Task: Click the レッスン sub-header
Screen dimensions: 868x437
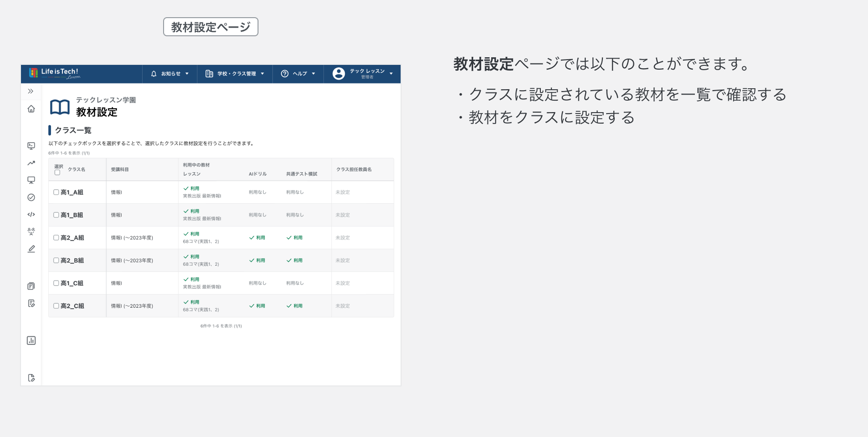Action: pyautogui.click(x=192, y=174)
